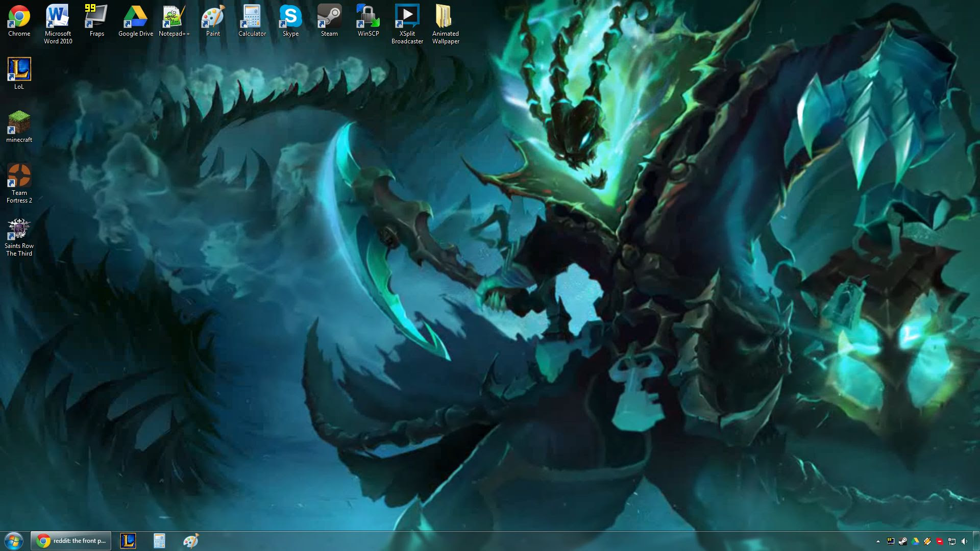980x551 pixels.
Task: Click the red Skype status tray icon
Action: tap(940, 541)
